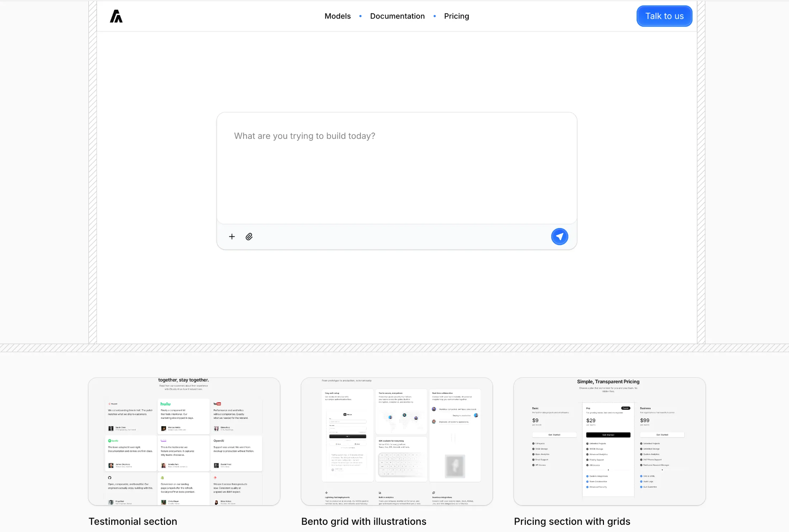Click the hulu logo in testimonial preview
Image resolution: width=789 pixels, height=532 pixels.
(x=165, y=404)
